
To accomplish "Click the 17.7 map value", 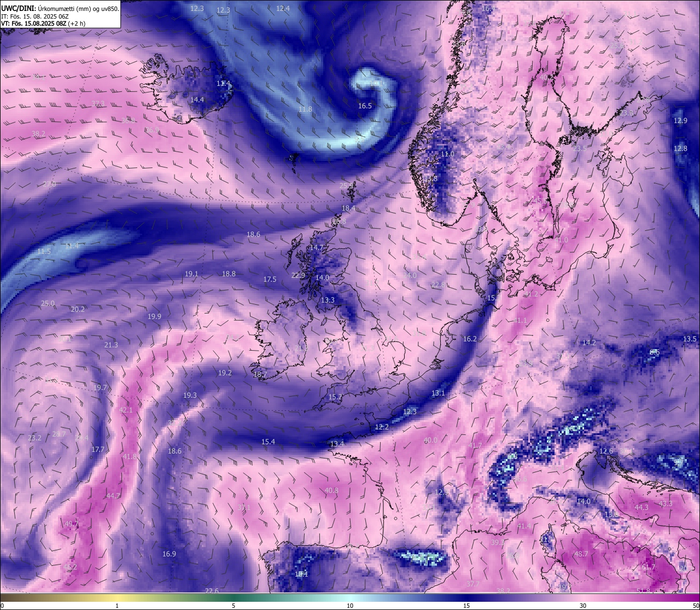I will click(97, 450).
